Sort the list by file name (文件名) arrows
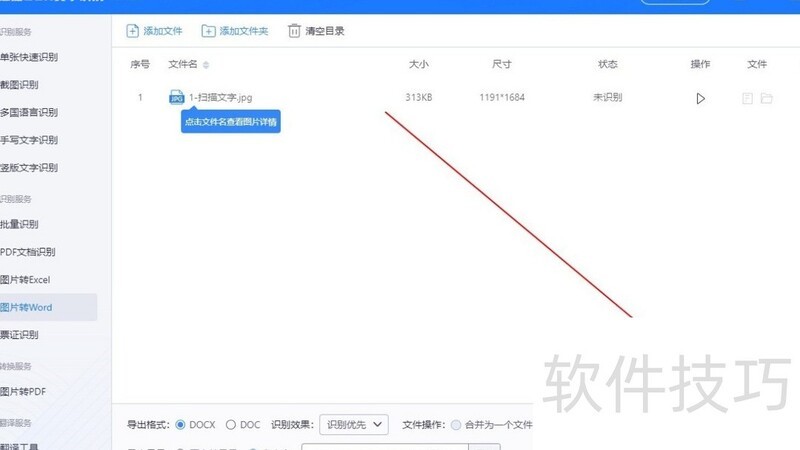The width and height of the screenshot is (800, 450). pos(206,65)
